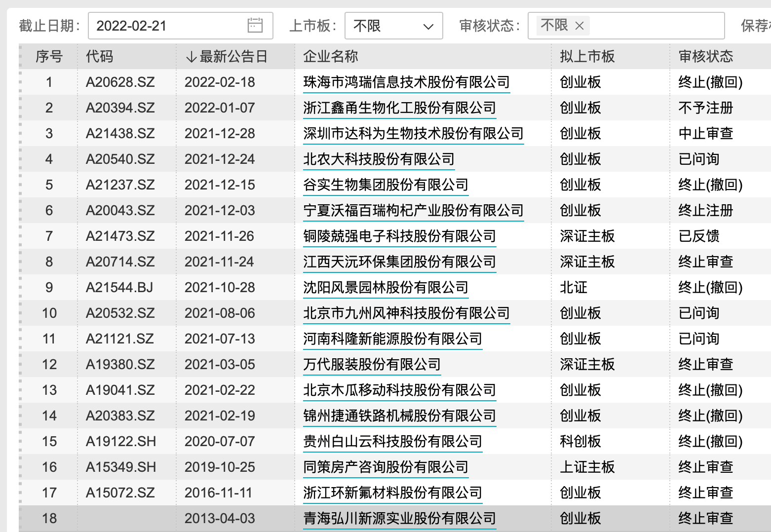Open the 审核状态 multi-select field

(x=626, y=26)
